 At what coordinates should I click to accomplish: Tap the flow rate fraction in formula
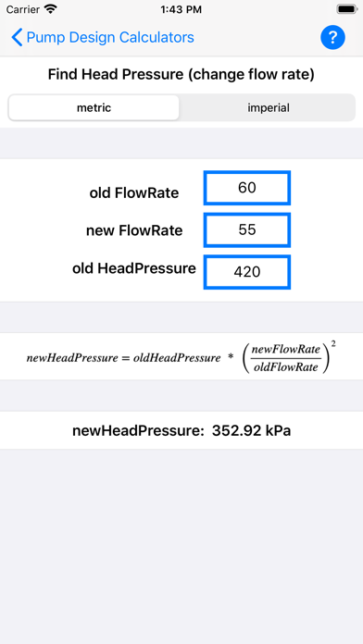286,358
